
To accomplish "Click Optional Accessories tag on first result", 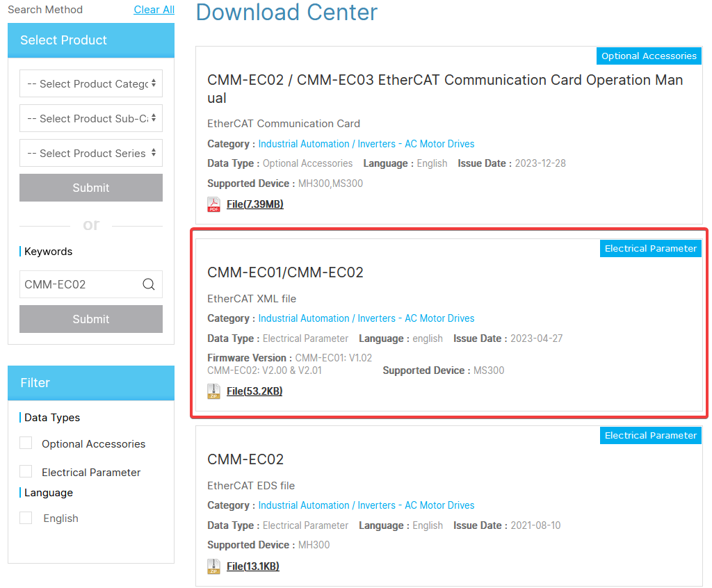I will pos(648,56).
